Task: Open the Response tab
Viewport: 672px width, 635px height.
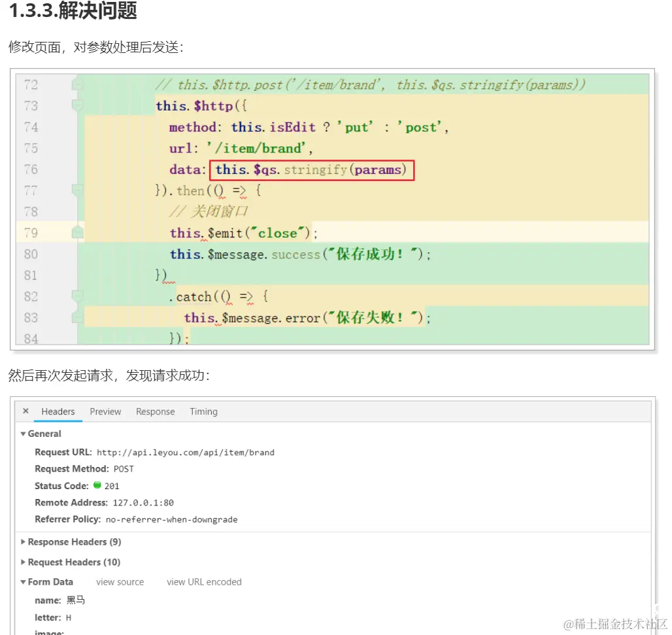Action: [x=155, y=411]
